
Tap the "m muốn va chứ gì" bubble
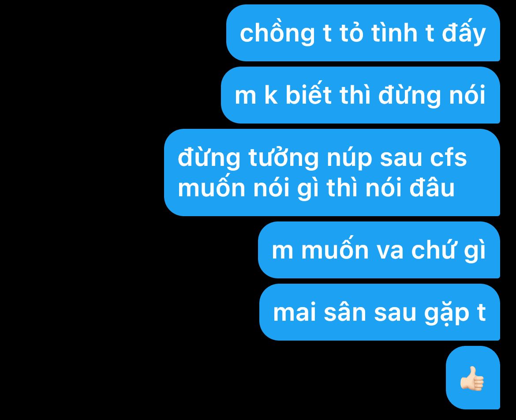point(379,250)
